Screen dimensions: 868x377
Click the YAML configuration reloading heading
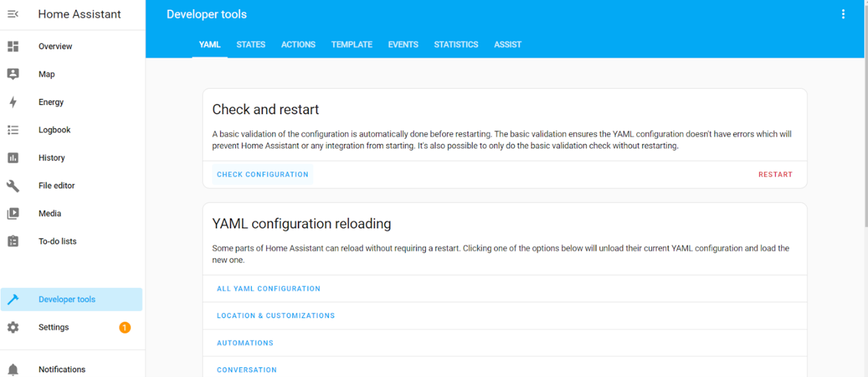(301, 224)
